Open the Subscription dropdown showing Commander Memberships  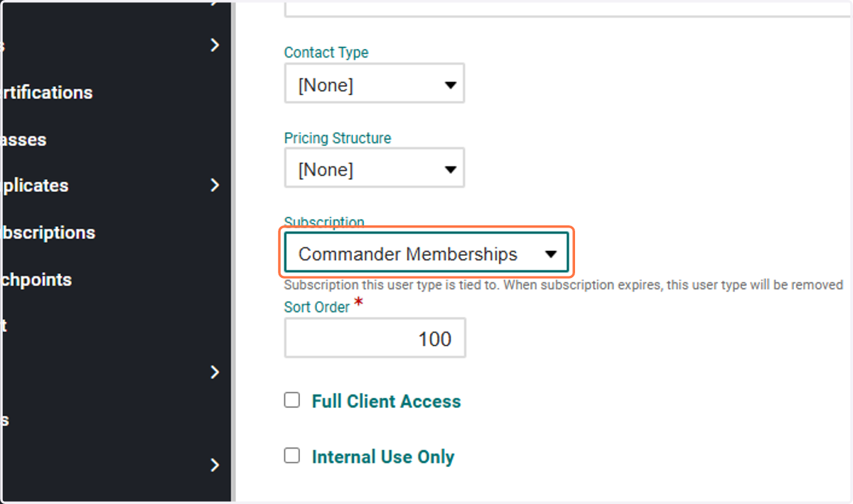click(x=426, y=254)
